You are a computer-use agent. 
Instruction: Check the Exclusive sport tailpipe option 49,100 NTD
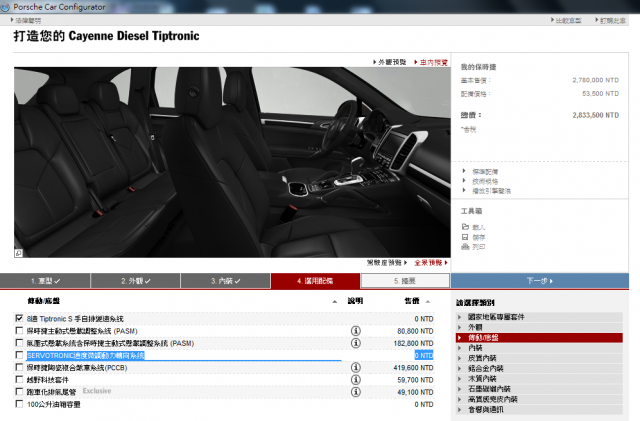coord(19,392)
